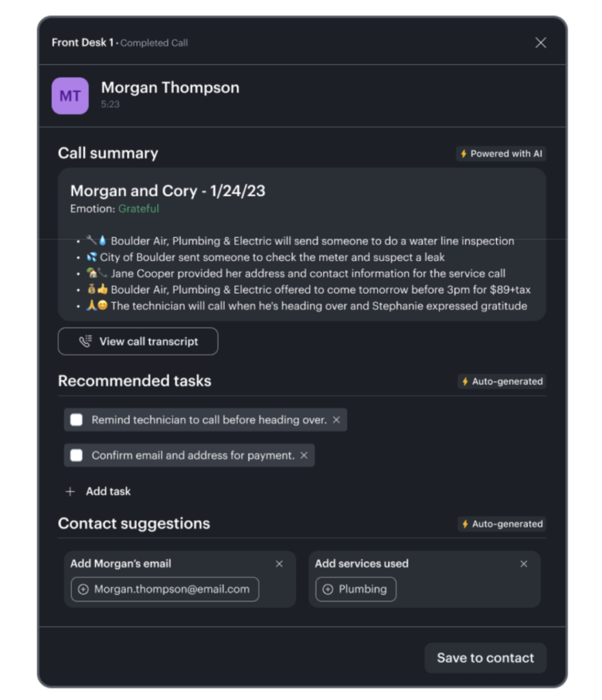The width and height of the screenshot is (602, 700).
Task: Check 'Remind technician to call' task
Action: [77, 420]
